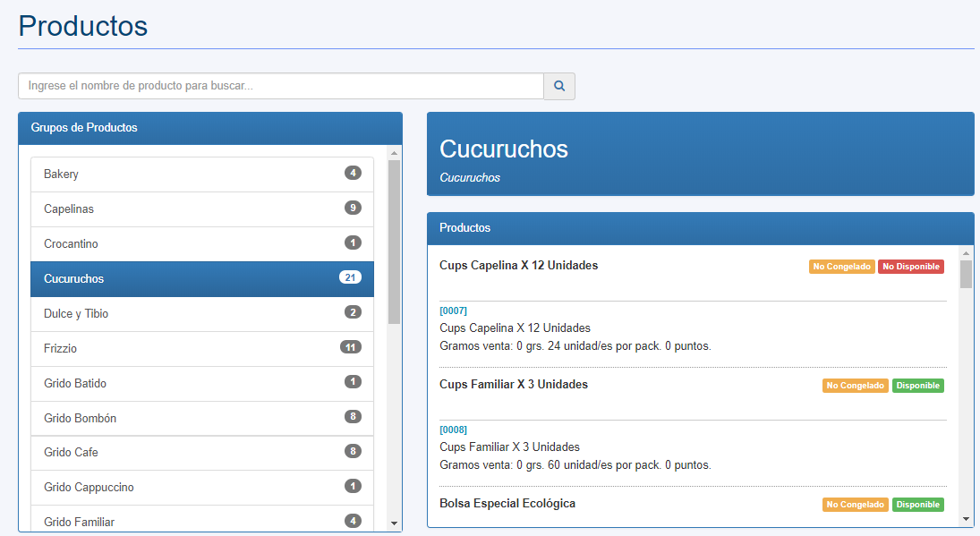Select the Grido Cafe group
This screenshot has height=536, width=980.
tap(202, 453)
